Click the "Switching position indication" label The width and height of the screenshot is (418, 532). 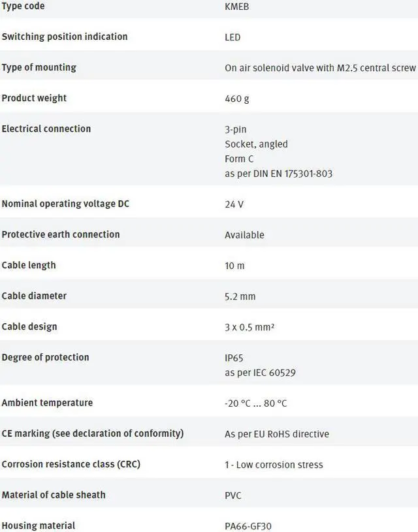[x=65, y=37]
